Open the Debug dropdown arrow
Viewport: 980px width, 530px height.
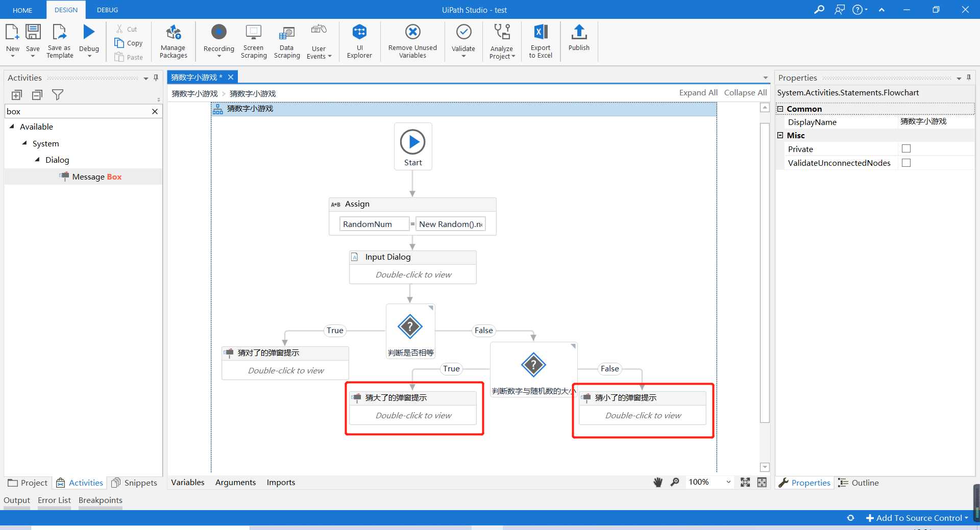tap(89, 56)
